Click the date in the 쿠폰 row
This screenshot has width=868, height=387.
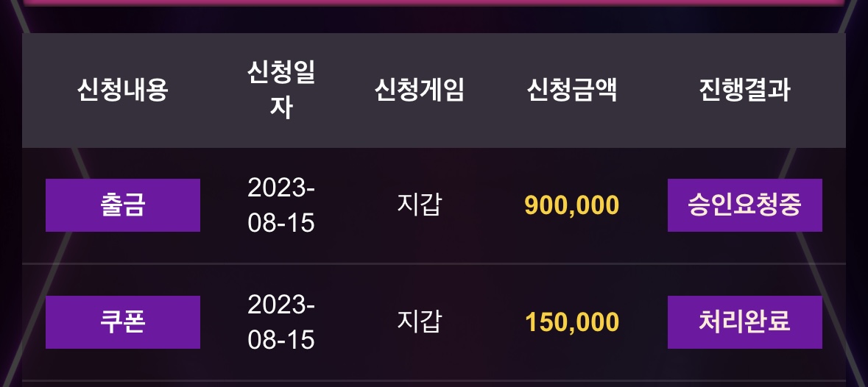pyautogui.click(x=281, y=322)
